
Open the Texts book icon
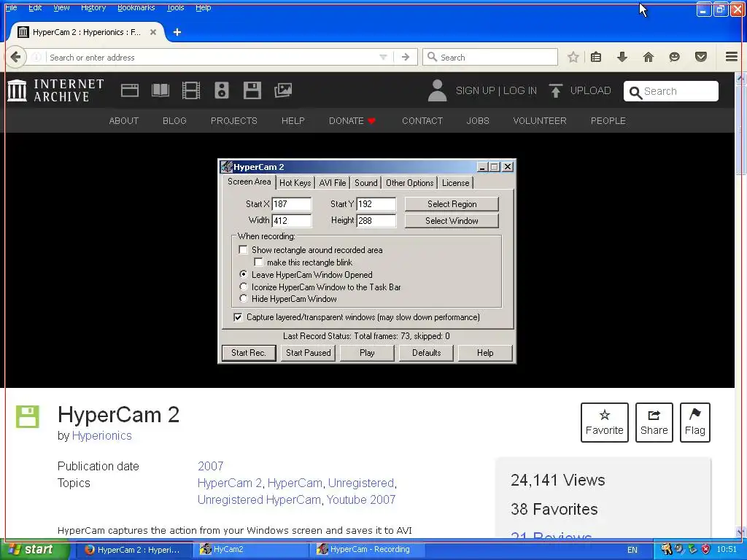160,90
